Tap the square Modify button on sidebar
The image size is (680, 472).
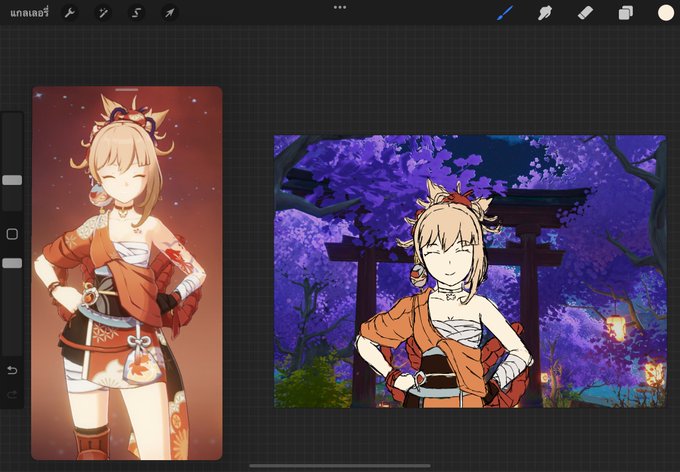coord(12,234)
